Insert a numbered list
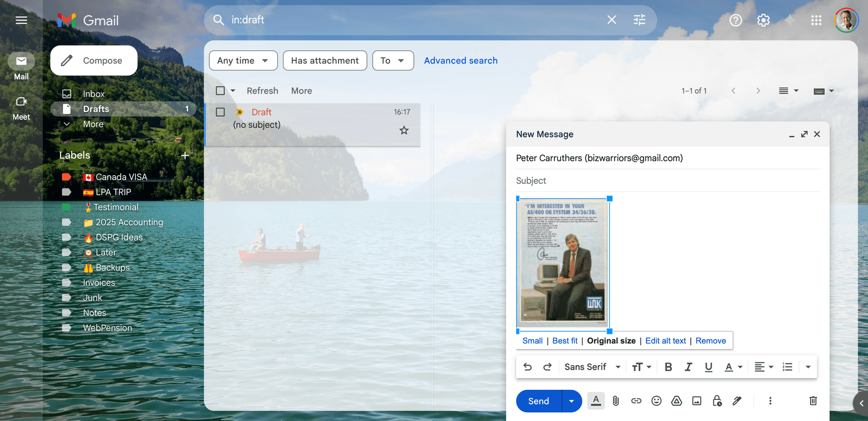The image size is (868, 421). point(787,367)
